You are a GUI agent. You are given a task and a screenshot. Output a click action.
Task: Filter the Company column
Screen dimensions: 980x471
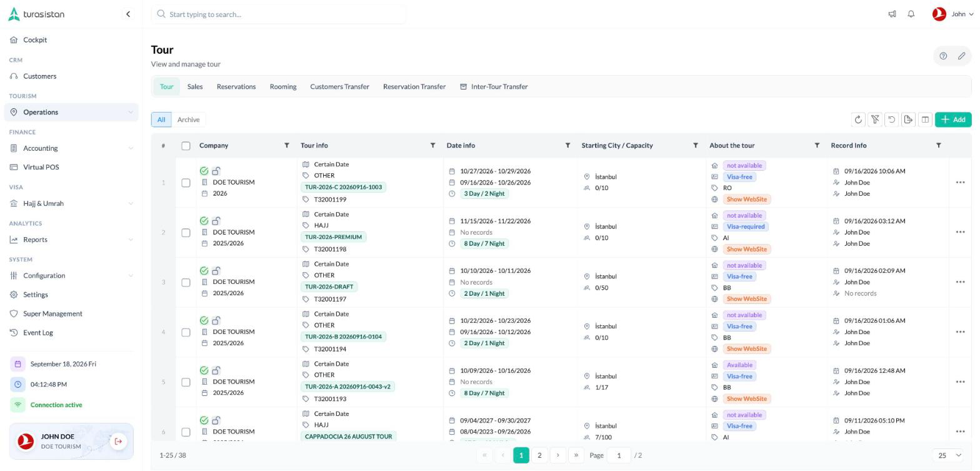[x=287, y=146]
